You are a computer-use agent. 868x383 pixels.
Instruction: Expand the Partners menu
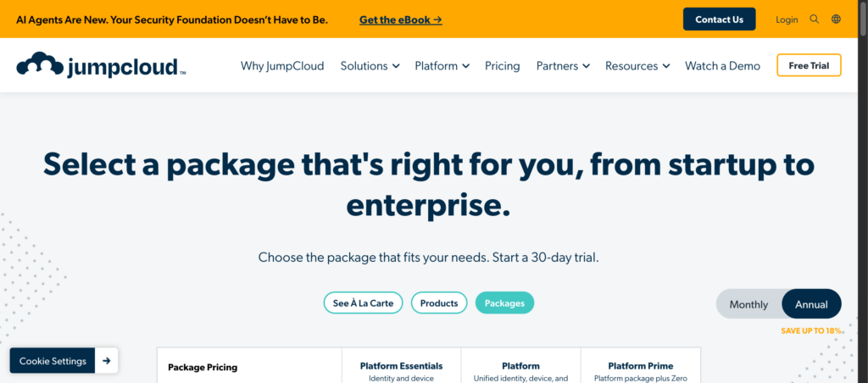pyautogui.click(x=563, y=66)
